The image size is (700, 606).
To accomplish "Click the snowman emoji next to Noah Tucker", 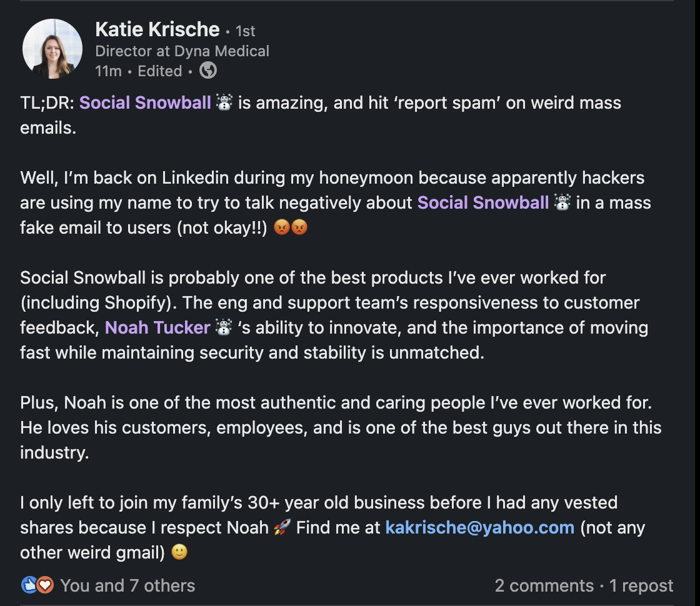I will (x=224, y=327).
